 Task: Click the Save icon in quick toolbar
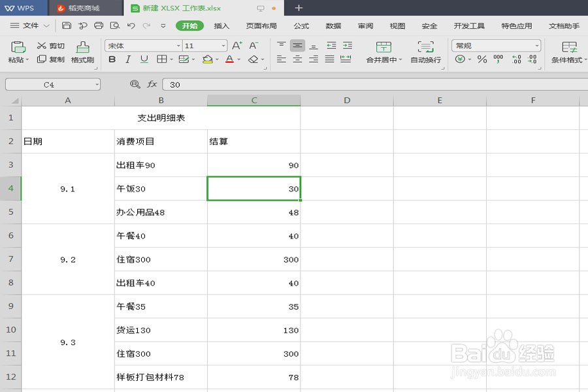67,25
